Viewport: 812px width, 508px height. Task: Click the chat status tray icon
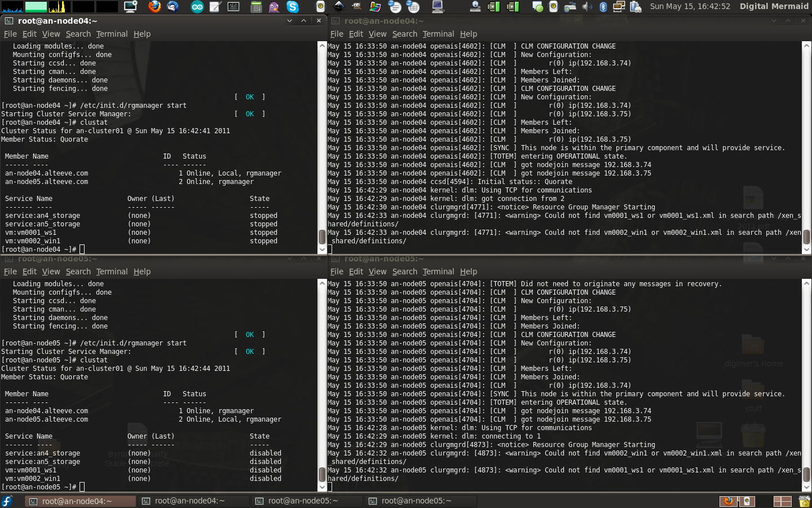(537, 7)
